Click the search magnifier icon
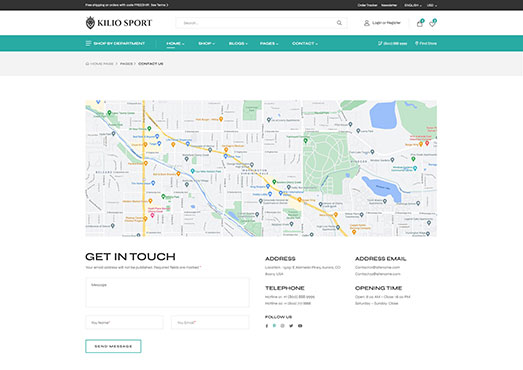The image size is (523, 370). (339, 23)
